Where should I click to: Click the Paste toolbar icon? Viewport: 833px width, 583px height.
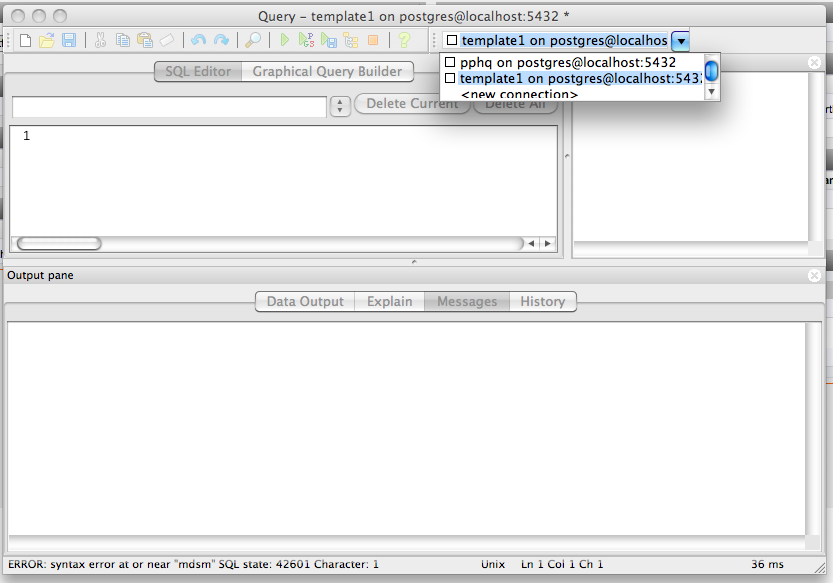pos(145,40)
